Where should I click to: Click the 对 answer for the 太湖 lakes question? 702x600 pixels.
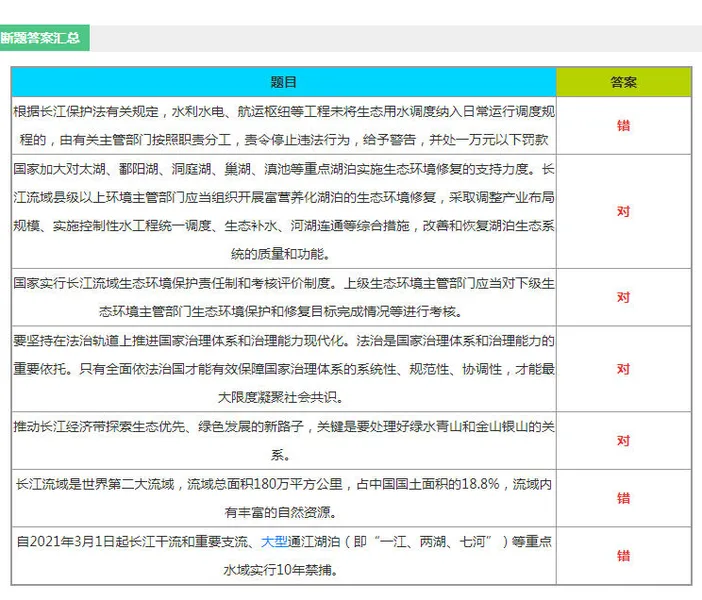click(623, 211)
